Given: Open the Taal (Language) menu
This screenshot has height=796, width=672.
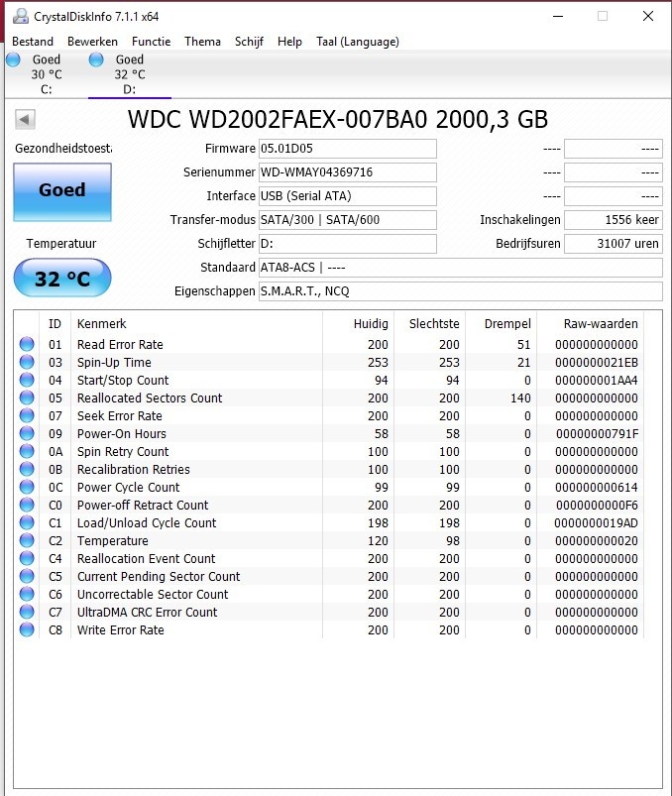Looking at the screenshot, I should pos(358,42).
